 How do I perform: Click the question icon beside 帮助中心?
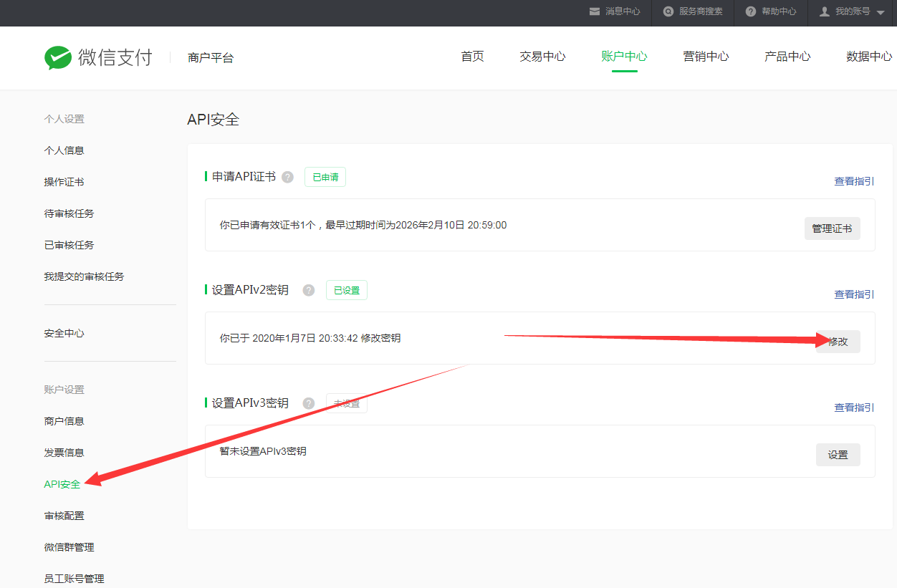[751, 11]
